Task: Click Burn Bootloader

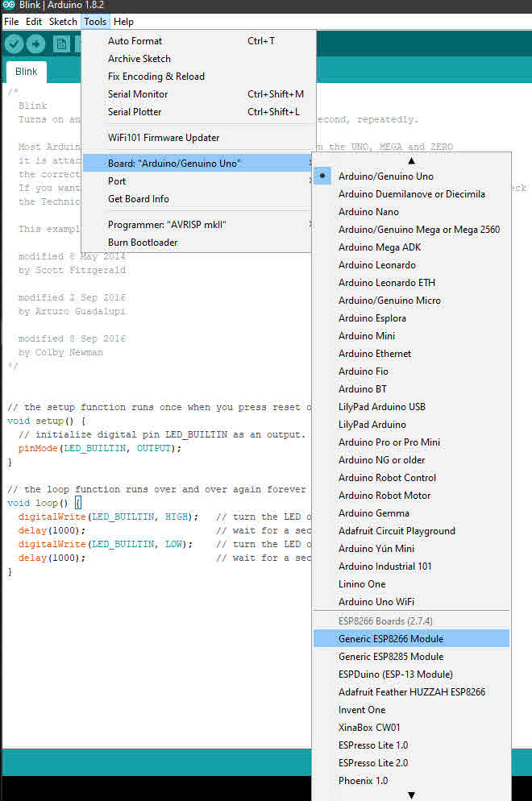Action: tap(143, 243)
